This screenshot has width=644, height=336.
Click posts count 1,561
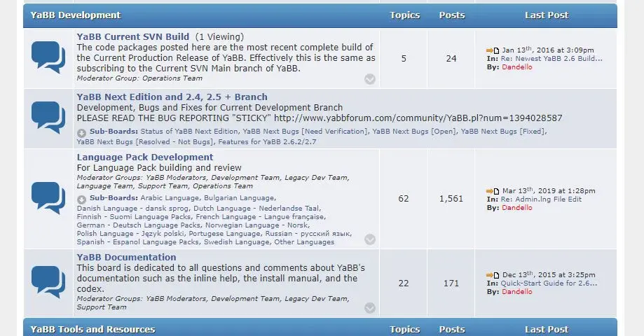(x=451, y=199)
